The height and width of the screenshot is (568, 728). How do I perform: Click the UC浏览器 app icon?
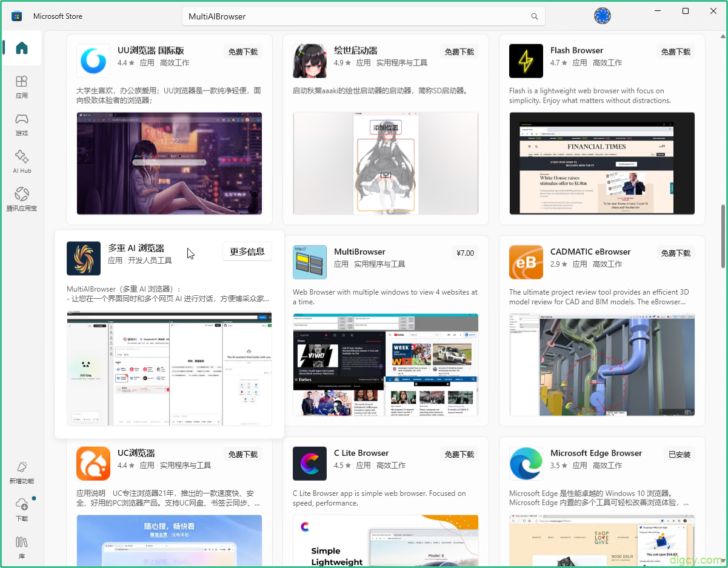93,463
